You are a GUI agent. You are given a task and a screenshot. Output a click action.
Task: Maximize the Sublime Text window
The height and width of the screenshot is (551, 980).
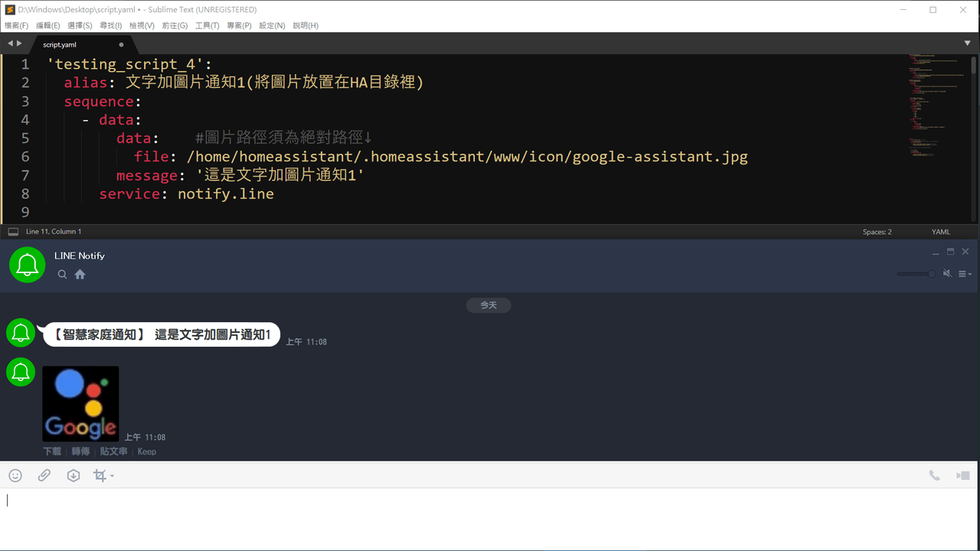(933, 10)
